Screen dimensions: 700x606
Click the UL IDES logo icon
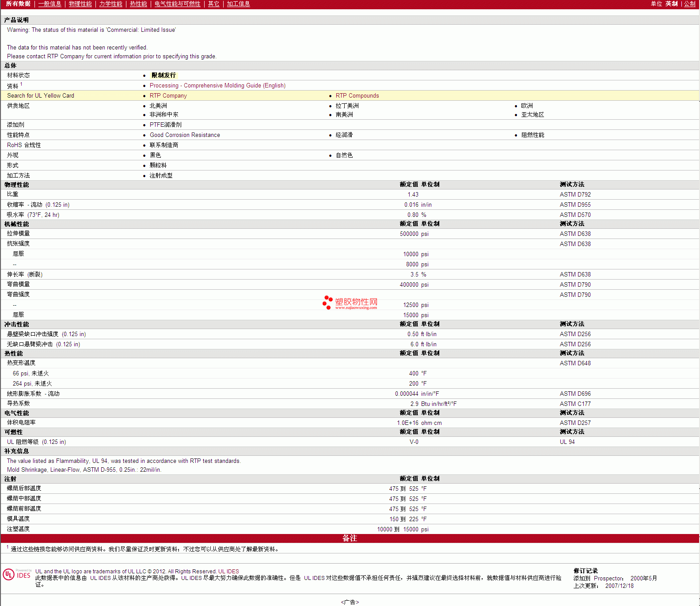[x=17, y=574]
